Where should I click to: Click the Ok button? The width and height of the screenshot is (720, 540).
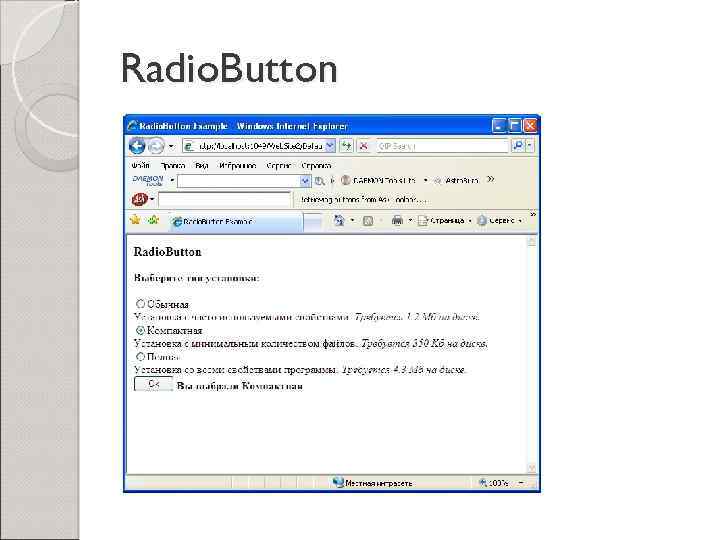(x=153, y=384)
